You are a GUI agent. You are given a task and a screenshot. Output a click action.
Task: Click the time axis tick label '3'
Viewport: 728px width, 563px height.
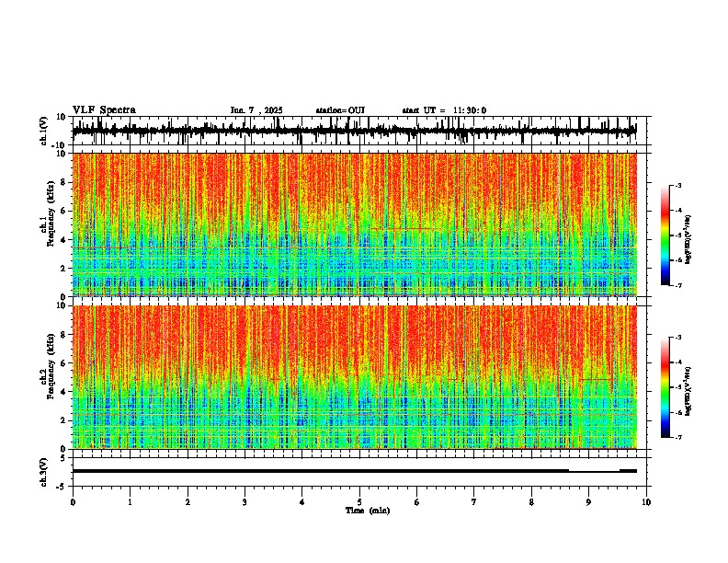tap(245, 502)
